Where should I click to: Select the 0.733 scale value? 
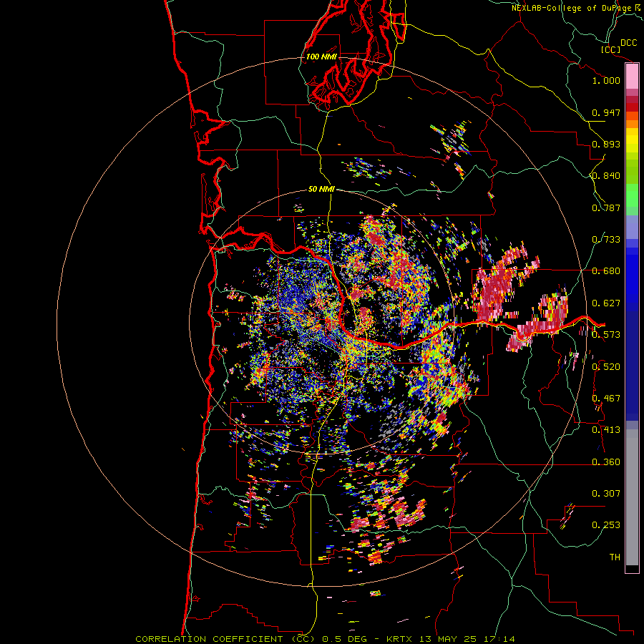pos(606,240)
